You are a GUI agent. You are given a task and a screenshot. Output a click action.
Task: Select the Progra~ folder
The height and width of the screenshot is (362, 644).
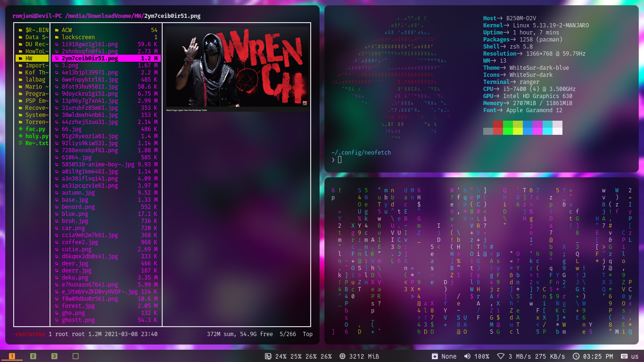33,94
